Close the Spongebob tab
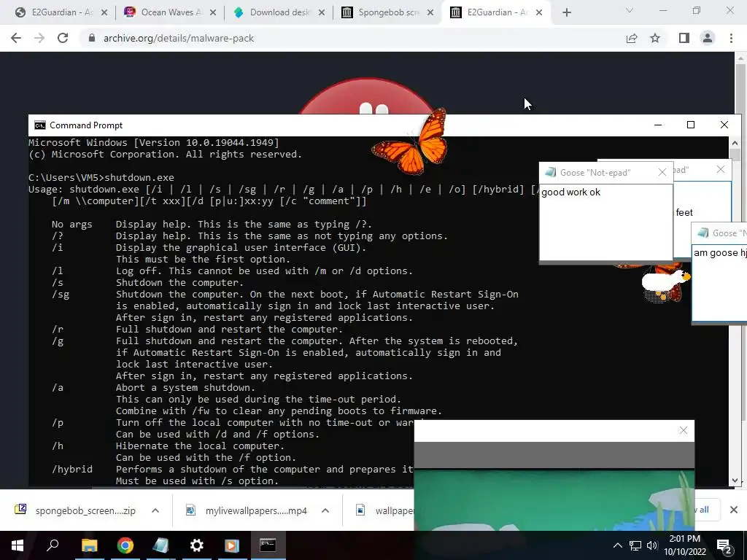747x560 pixels. [430, 12]
